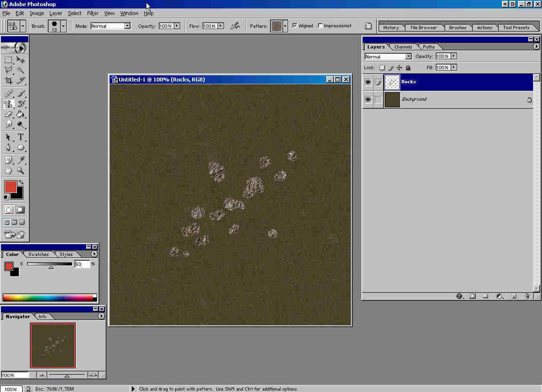
Task: Pick the Zoom magnifier tool
Action: point(21,170)
